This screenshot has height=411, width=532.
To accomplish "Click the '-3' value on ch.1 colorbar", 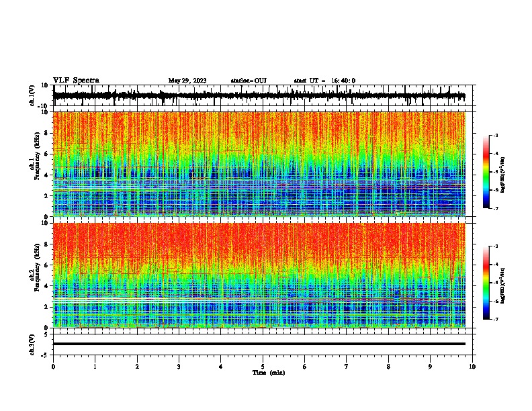I will click(x=496, y=135).
